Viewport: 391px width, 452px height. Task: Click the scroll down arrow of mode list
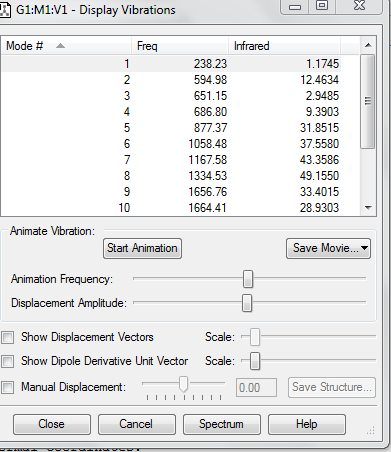click(x=368, y=208)
